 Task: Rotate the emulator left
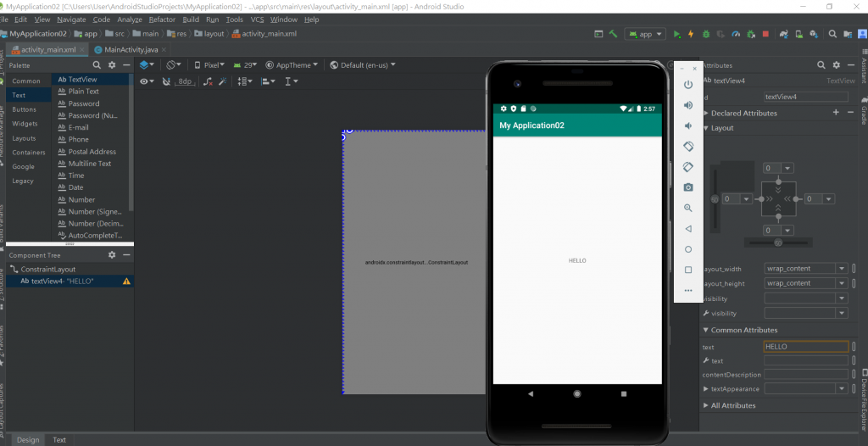click(x=688, y=147)
